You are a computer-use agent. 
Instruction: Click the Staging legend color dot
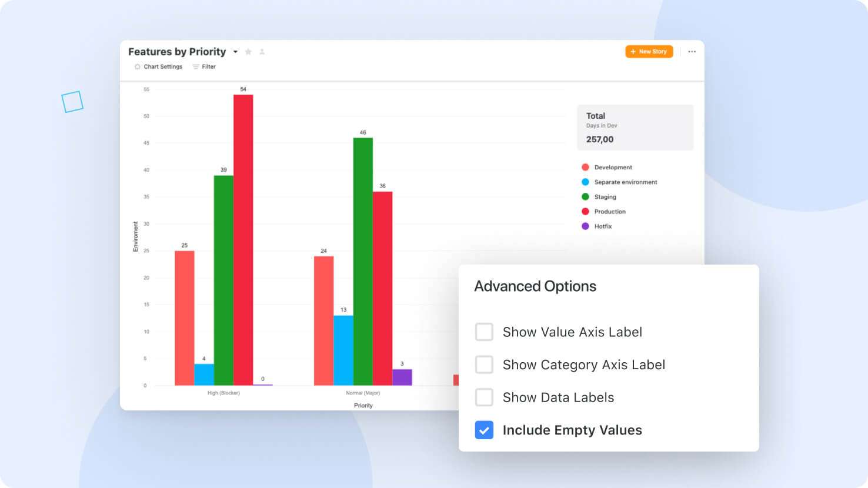pyautogui.click(x=585, y=197)
